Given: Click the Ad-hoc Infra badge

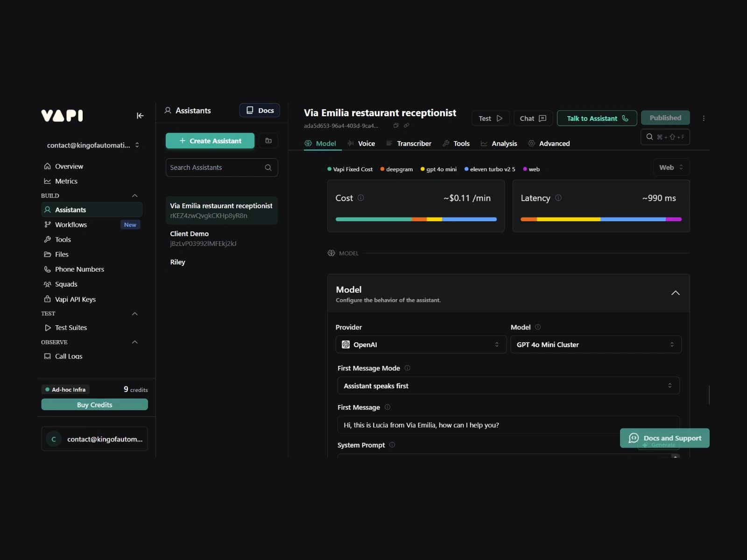Looking at the screenshot, I should [65, 390].
